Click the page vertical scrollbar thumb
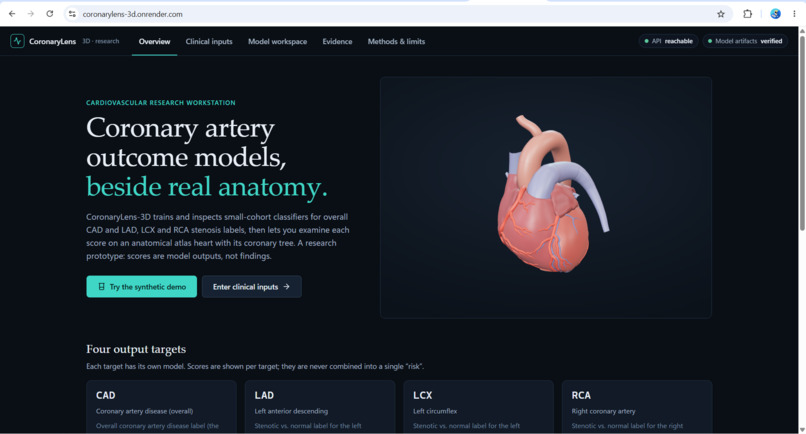The width and height of the screenshot is (806, 434). pos(802,133)
